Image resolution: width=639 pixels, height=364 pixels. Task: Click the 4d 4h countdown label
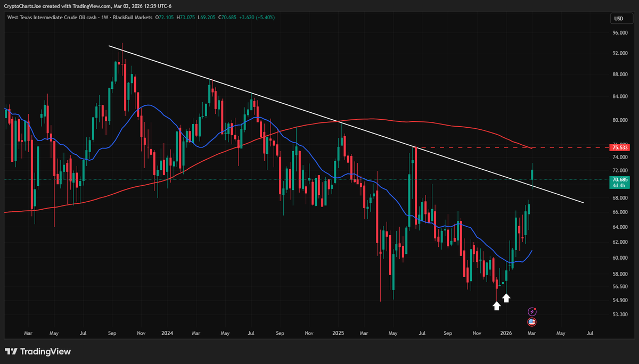[618, 186]
